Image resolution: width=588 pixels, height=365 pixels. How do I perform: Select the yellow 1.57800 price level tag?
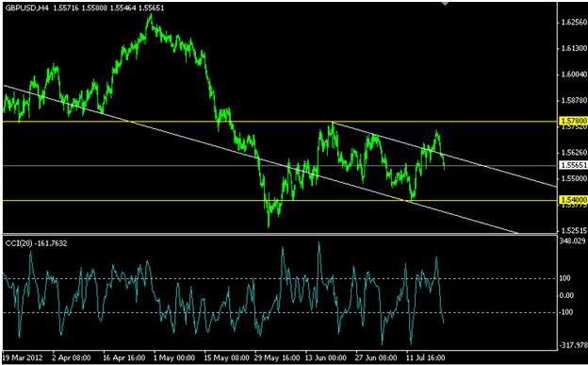573,121
